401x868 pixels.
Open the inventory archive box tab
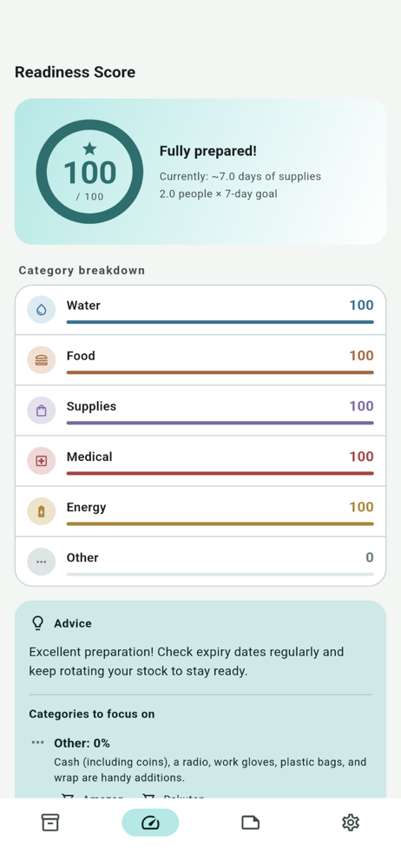point(49,822)
